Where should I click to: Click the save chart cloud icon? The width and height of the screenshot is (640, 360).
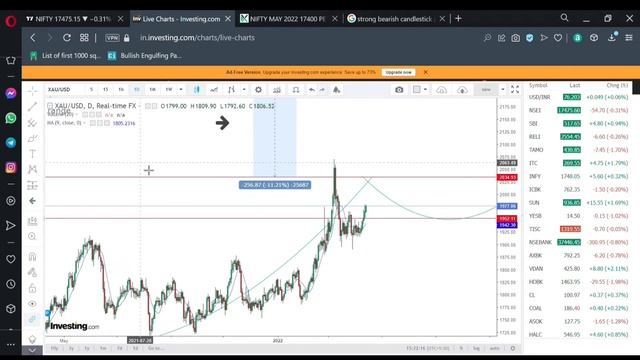pos(441,90)
